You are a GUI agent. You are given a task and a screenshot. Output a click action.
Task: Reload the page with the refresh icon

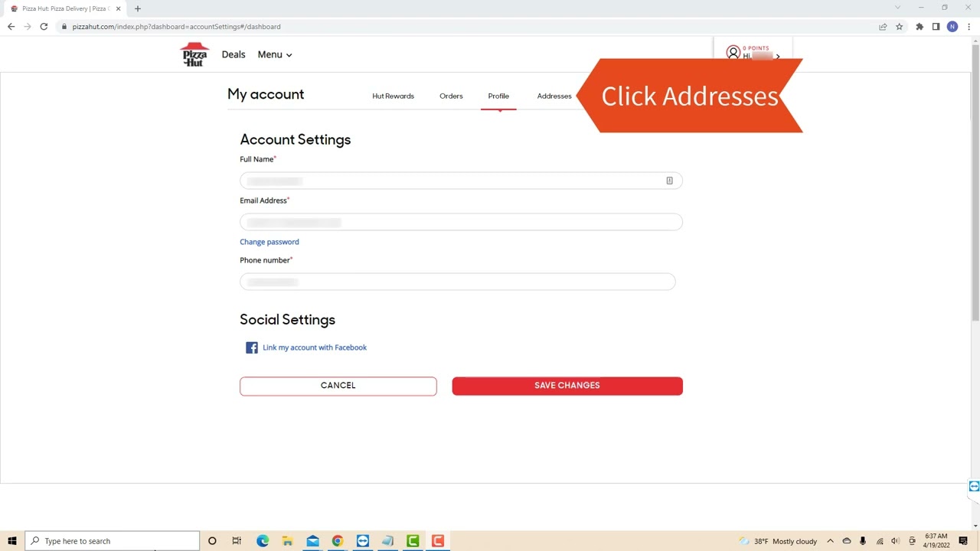(x=44, y=26)
